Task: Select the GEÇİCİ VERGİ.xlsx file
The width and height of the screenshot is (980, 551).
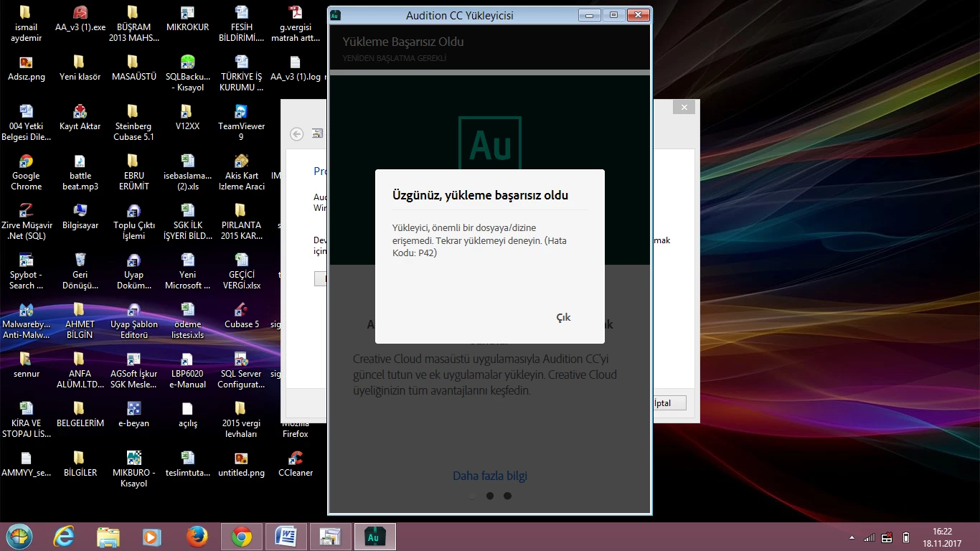Action: [242, 271]
